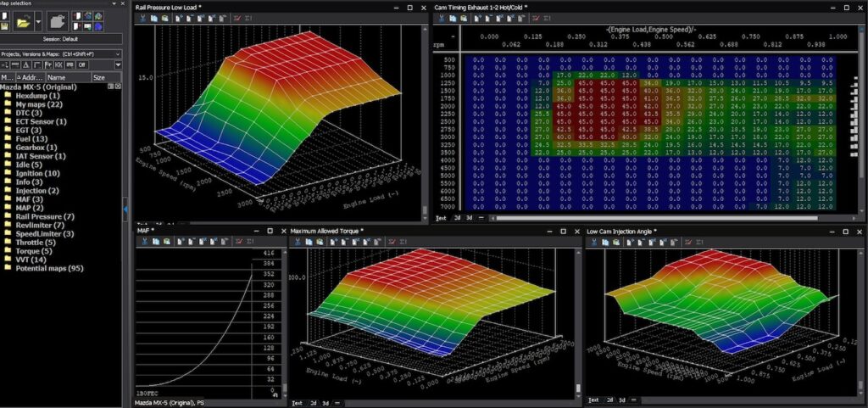This screenshot has width=868, height=408.
Task: Switch Cam Timing window to 3d tab
Action: [470, 218]
